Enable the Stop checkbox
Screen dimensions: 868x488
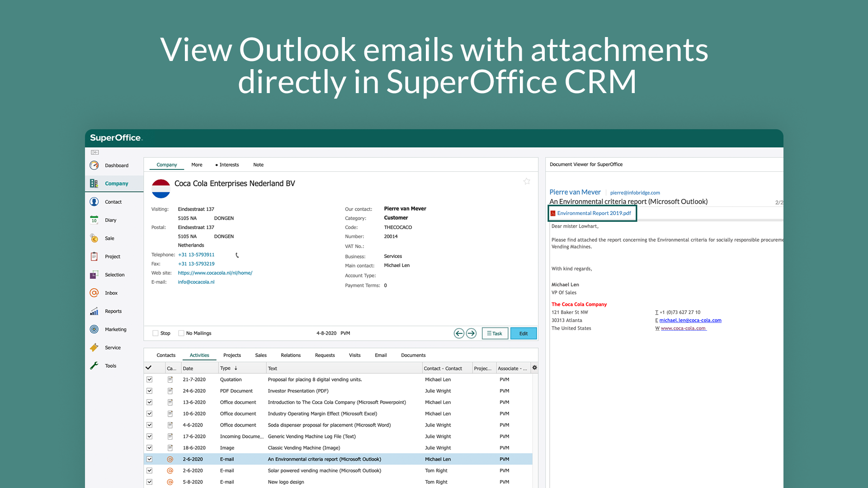tap(156, 333)
